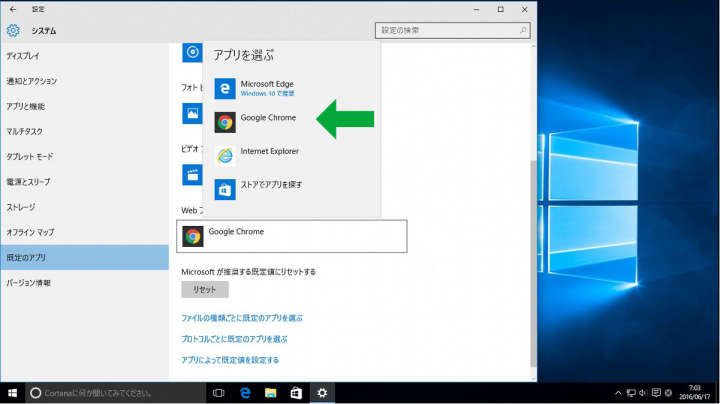Click the リセット button
The width and height of the screenshot is (720, 404).
click(205, 290)
